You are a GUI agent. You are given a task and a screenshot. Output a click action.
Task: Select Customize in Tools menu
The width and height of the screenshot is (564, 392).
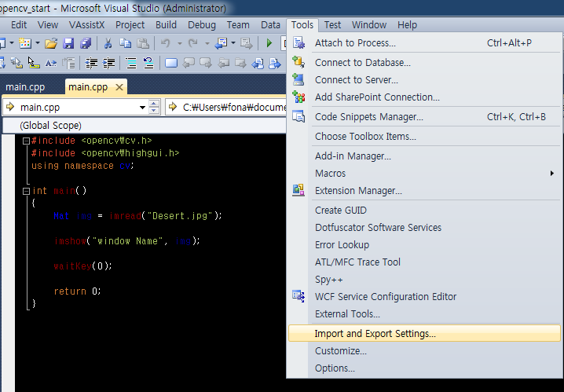pos(424,350)
